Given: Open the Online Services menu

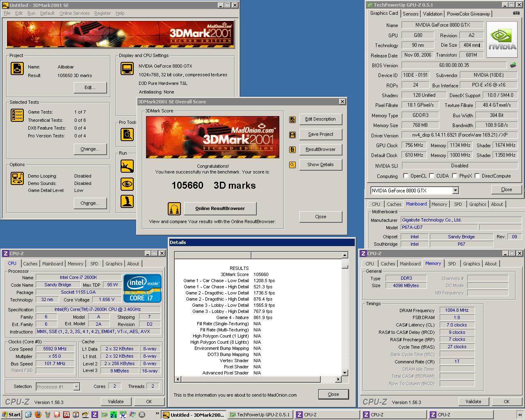Looking at the screenshot, I should [74, 13].
